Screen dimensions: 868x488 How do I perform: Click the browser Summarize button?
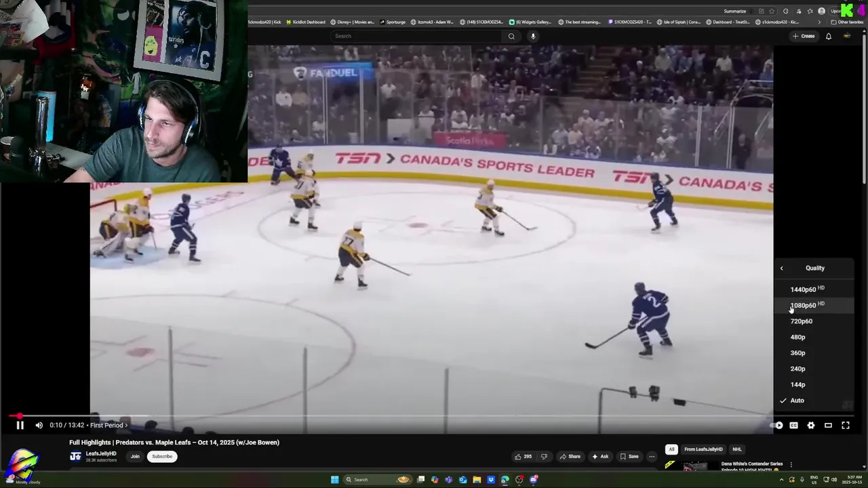735,11
